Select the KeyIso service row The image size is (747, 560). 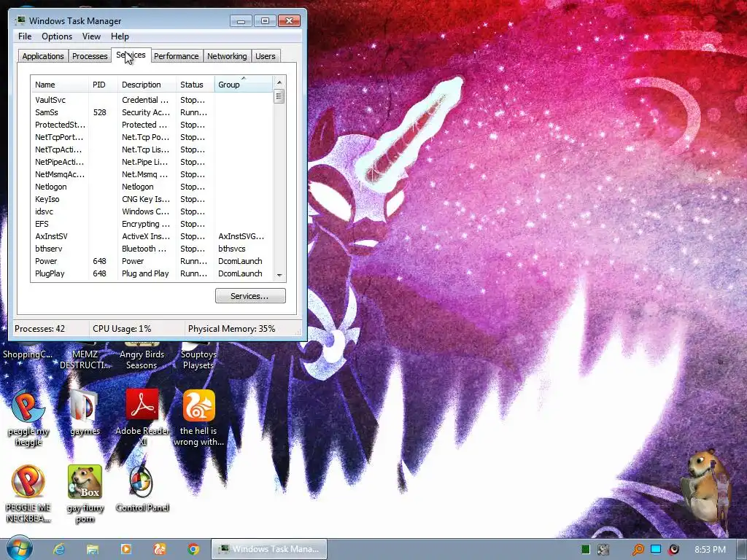pyautogui.click(x=152, y=199)
